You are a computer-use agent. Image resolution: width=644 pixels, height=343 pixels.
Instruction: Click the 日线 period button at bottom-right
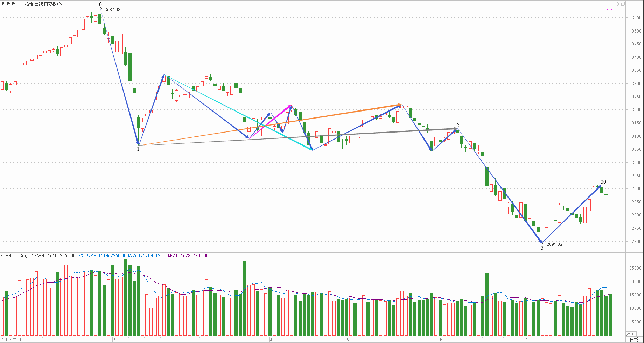click(x=634, y=340)
